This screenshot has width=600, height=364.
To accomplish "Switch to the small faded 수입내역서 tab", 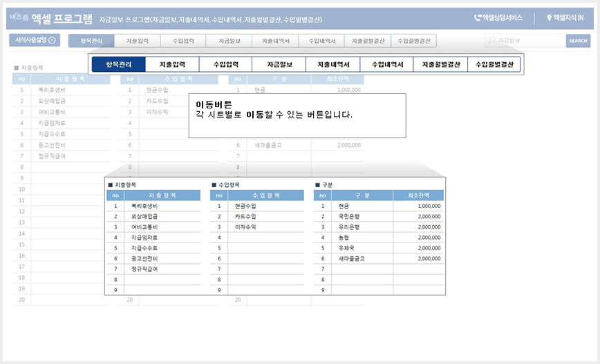I will [322, 41].
